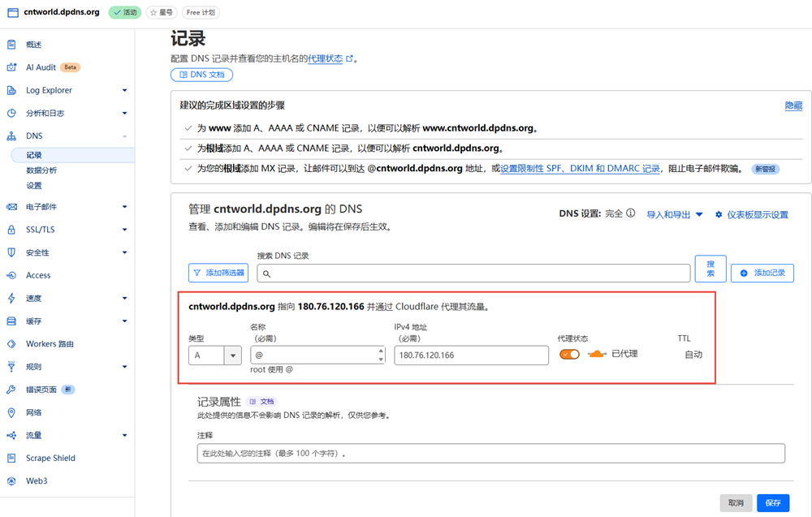This screenshot has width=812, height=517.
Task: Click the 保存 save button
Action: (x=773, y=503)
